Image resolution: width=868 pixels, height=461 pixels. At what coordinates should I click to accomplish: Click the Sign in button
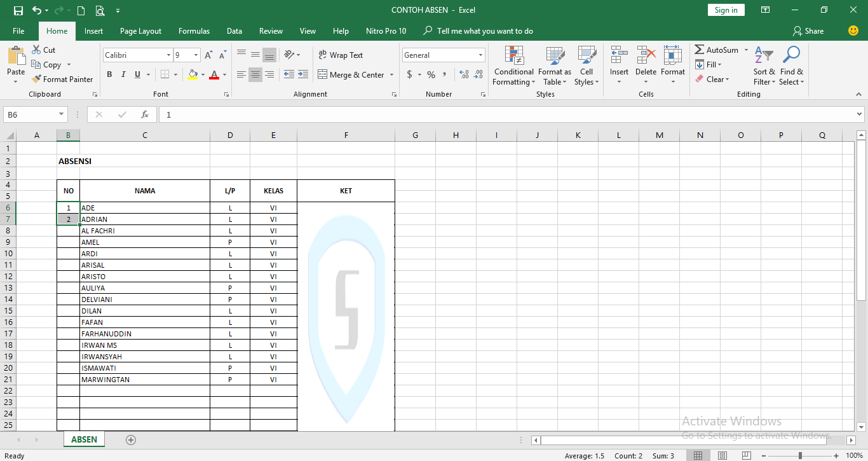tap(726, 10)
